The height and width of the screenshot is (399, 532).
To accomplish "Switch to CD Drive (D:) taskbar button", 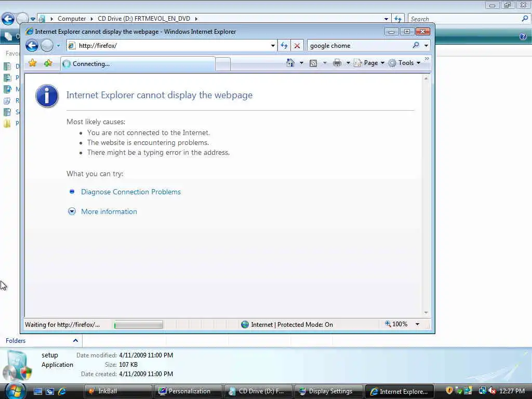I will tap(258, 391).
